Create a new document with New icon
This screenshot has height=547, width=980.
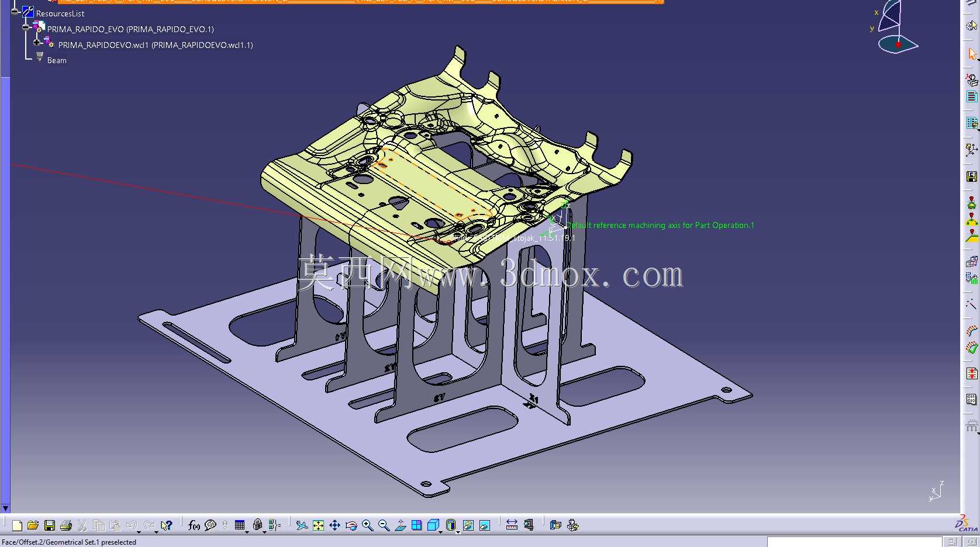[x=17, y=525]
